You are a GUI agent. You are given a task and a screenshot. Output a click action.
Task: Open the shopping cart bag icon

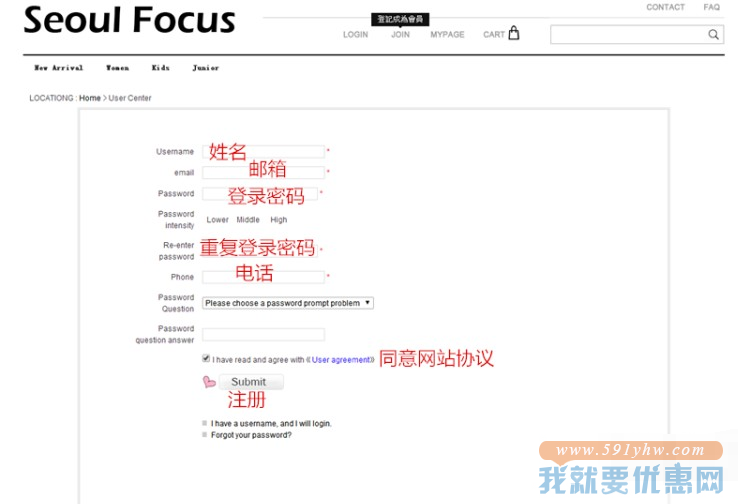pos(514,33)
